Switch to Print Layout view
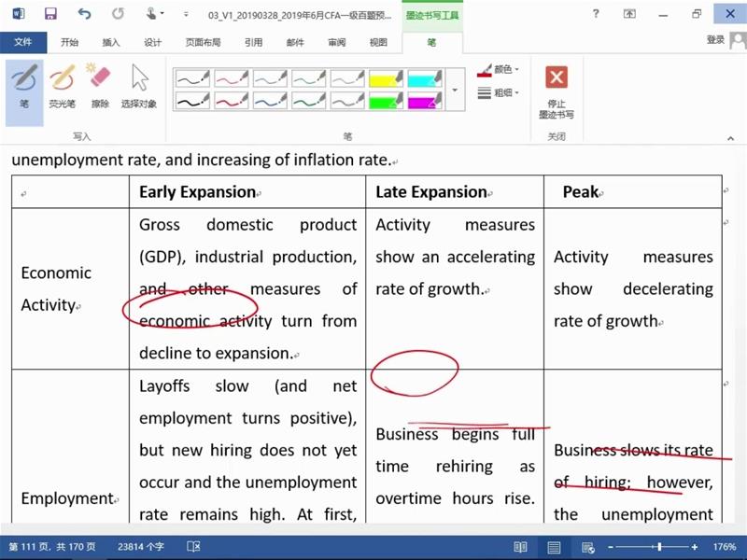Screen dimensions: 747x560 pyautogui.click(x=554, y=547)
